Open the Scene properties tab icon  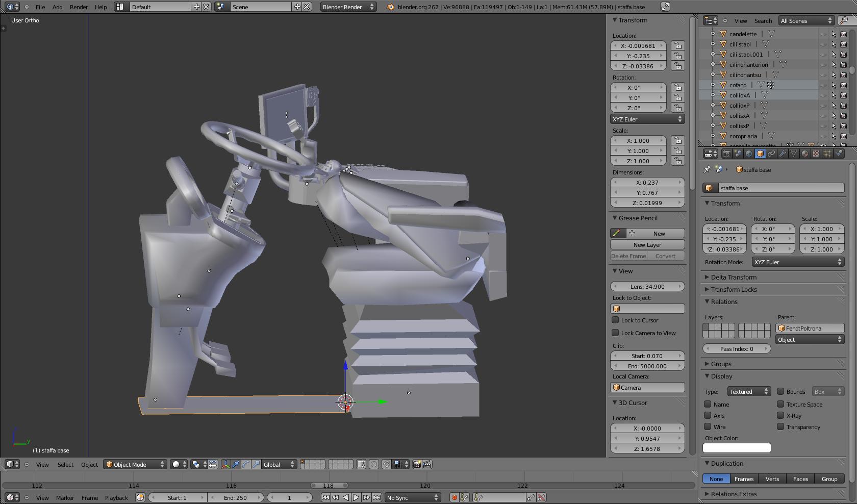pos(738,154)
